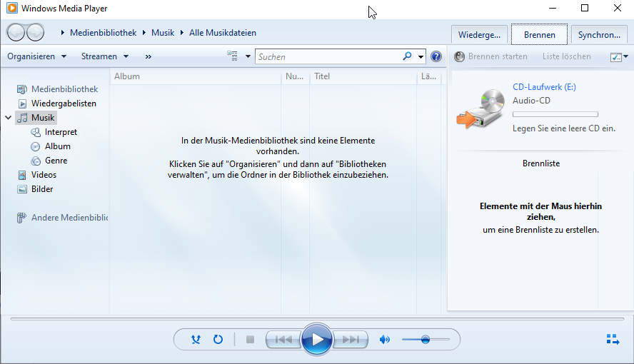Click the CD drive icon
Viewport: 634px width, 364px height.
(480, 108)
